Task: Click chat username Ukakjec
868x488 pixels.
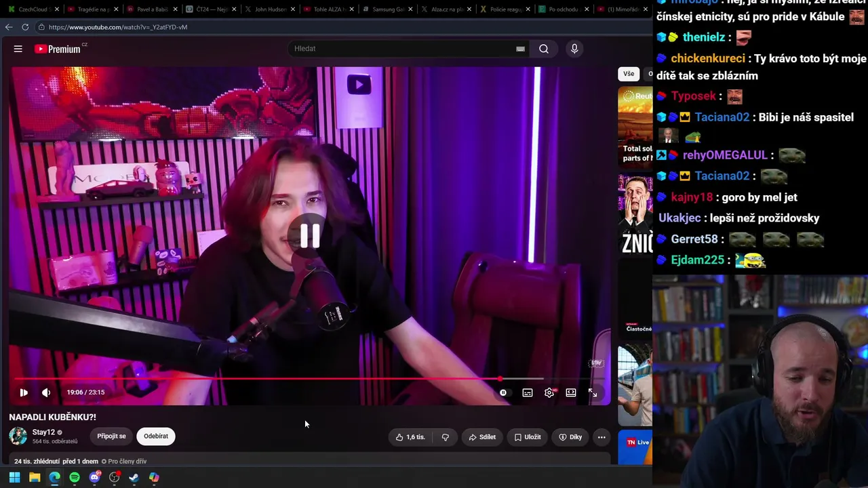Action: tap(679, 218)
